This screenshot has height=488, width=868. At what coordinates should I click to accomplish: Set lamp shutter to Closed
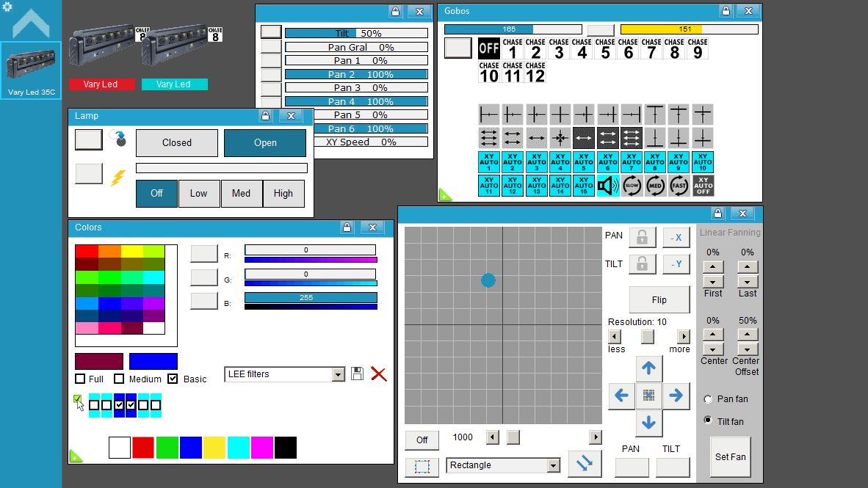(176, 143)
